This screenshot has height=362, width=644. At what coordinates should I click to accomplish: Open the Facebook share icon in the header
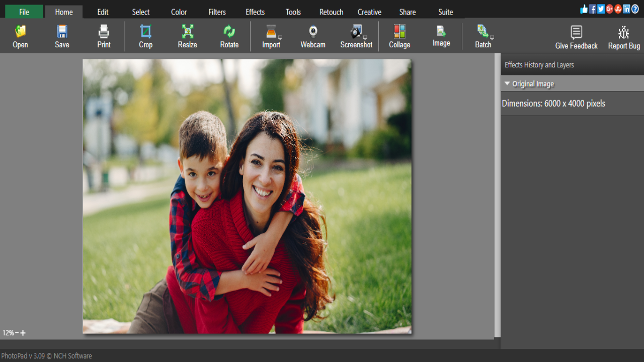click(x=592, y=9)
